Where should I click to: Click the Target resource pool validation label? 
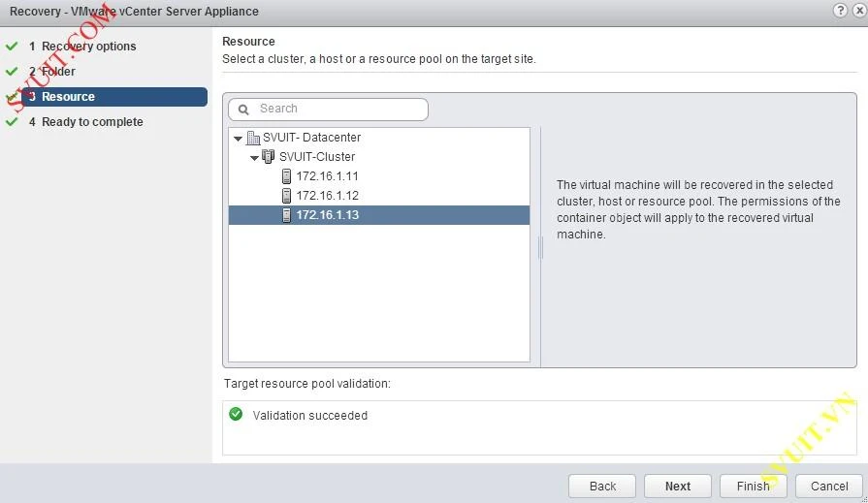coord(307,384)
